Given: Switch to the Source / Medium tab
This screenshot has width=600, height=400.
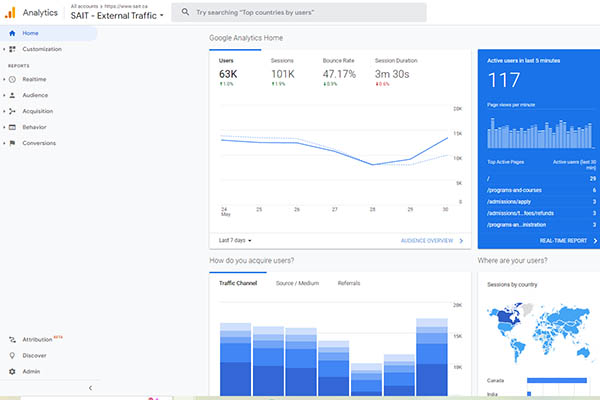Looking at the screenshot, I should 297,283.
